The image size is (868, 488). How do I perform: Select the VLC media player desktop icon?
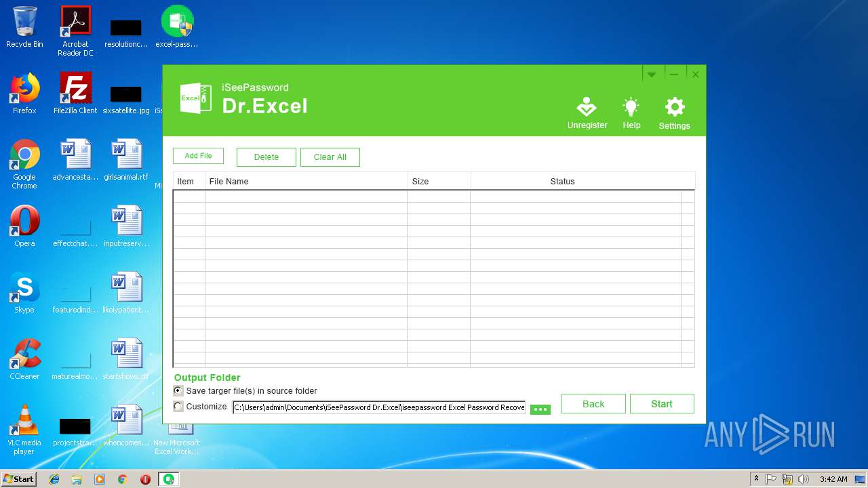(x=24, y=430)
